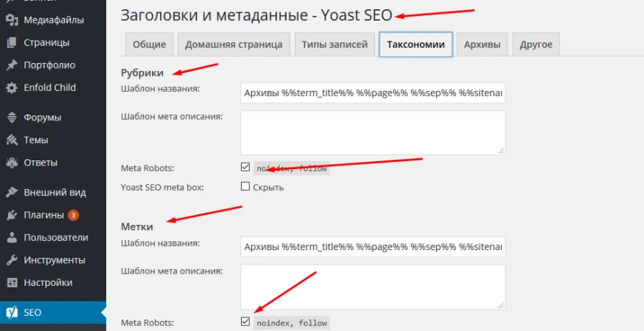This screenshot has height=331, width=644.
Task: Select the Таксономии tab
Action: [416, 44]
